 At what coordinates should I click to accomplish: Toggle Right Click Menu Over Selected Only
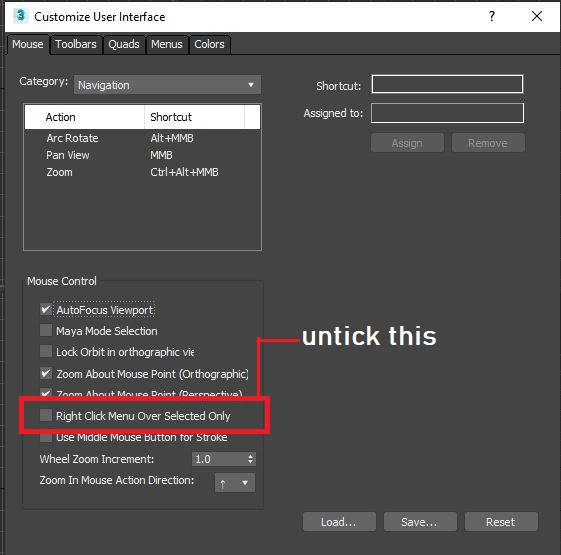click(x=46, y=415)
